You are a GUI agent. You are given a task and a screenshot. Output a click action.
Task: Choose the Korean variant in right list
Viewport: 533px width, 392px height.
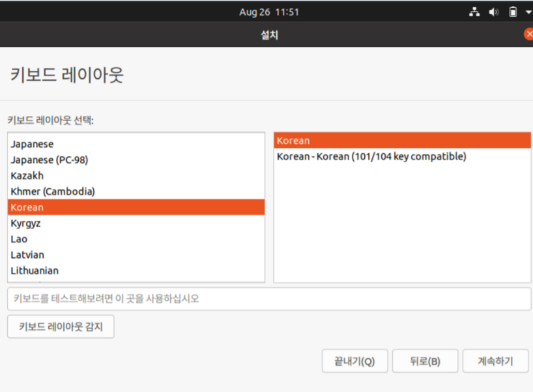point(402,140)
